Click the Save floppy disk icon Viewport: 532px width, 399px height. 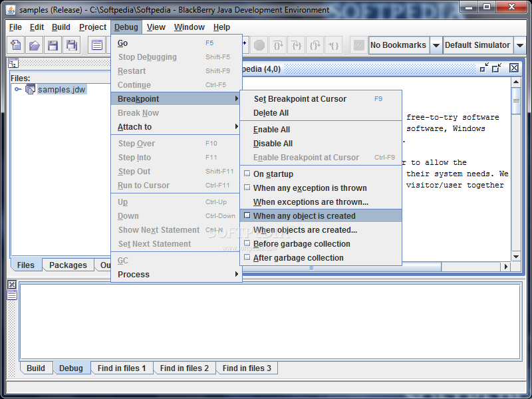[53, 45]
